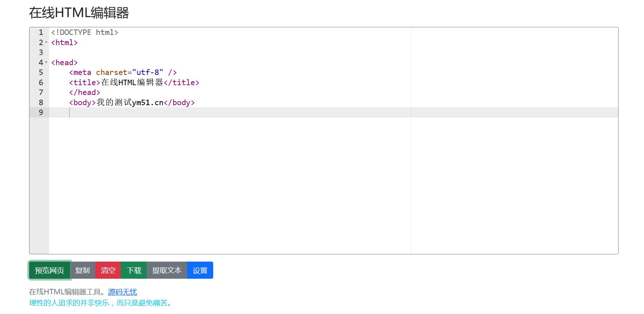The height and width of the screenshot is (314, 644).
Task: Open the 源码无忧 link
Action: [122, 292]
